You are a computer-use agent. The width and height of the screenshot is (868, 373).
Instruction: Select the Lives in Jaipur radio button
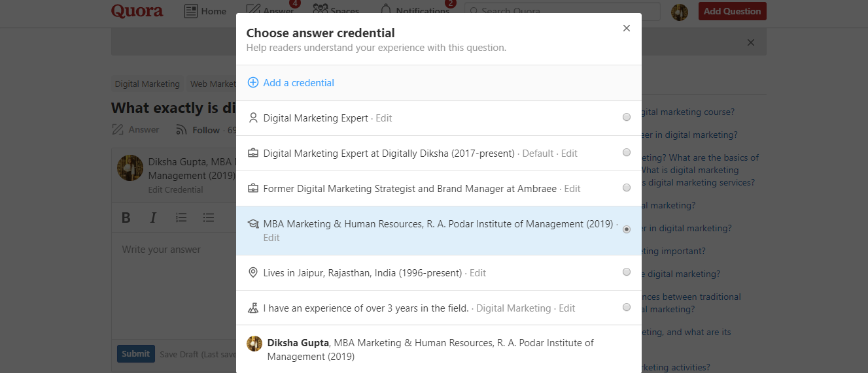point(627,272)
